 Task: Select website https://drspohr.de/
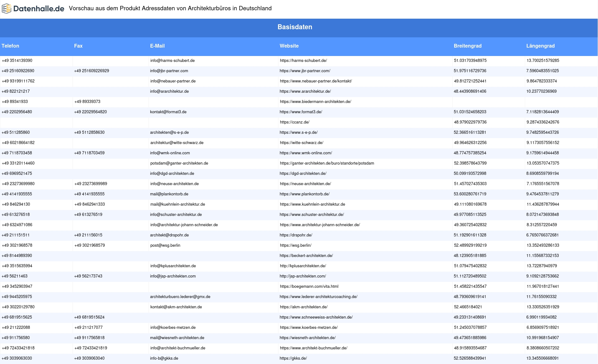296,235
